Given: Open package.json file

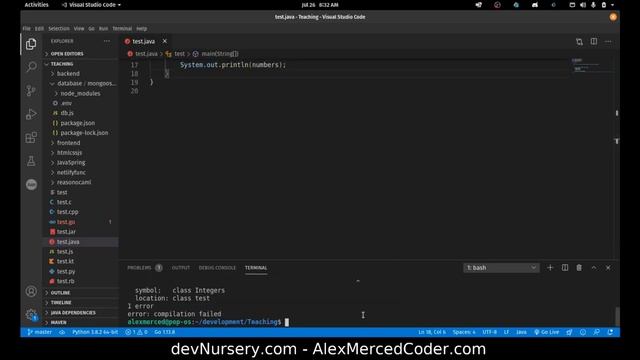Looking at the screenshot, I should click(81, 123).
